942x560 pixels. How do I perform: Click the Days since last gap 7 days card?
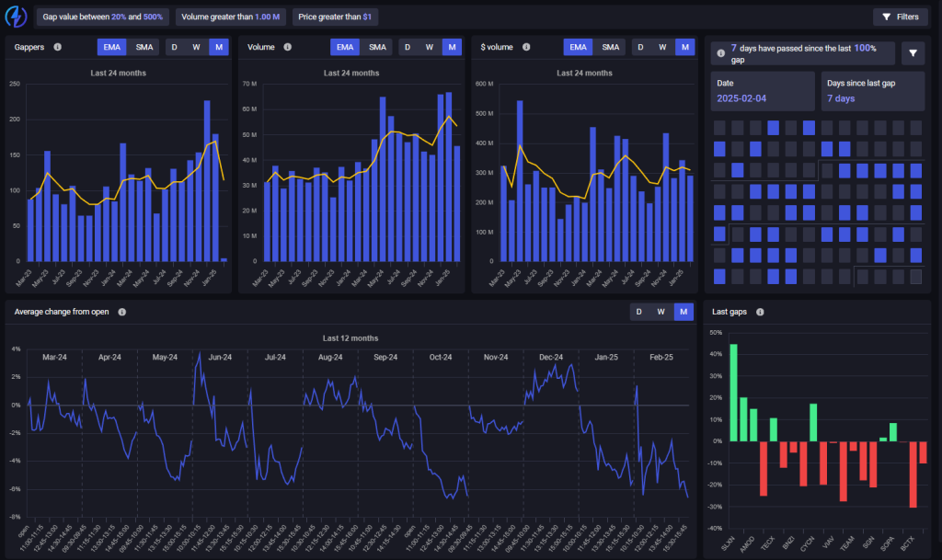click(x=872, y=91)
